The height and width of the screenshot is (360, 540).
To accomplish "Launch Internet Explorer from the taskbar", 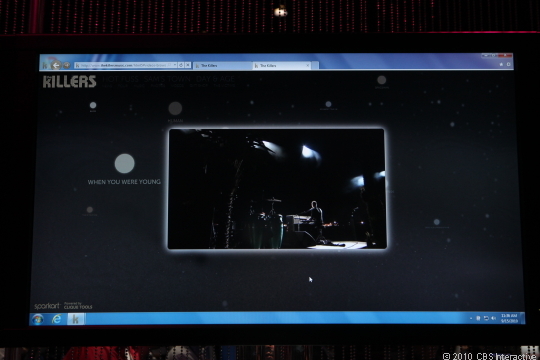I will 56,319.
